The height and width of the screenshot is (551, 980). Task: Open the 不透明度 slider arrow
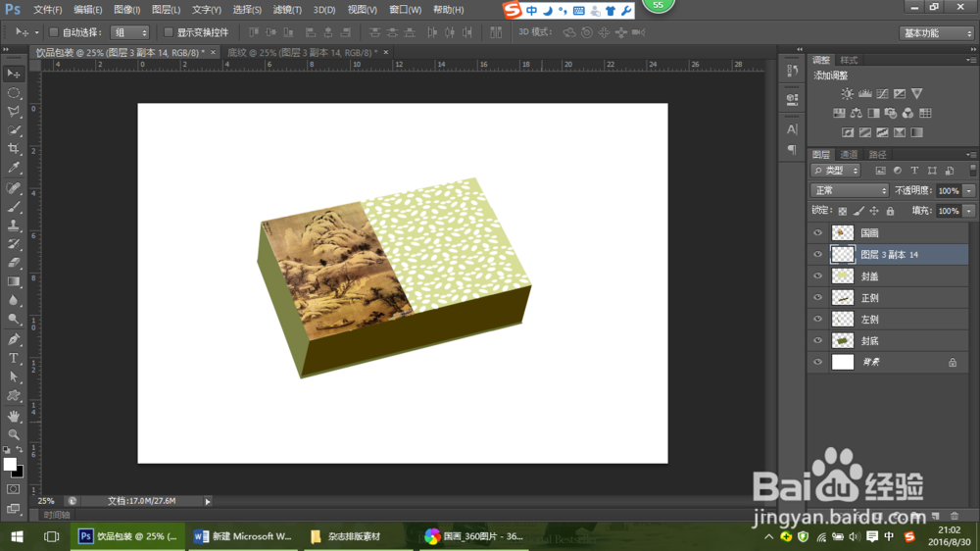coord(969,191)
